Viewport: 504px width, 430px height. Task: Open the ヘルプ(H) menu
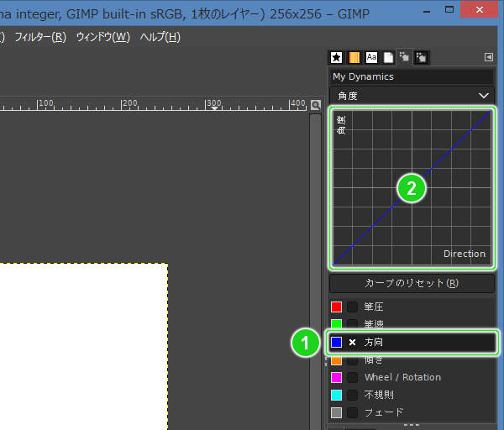[160, 37]
